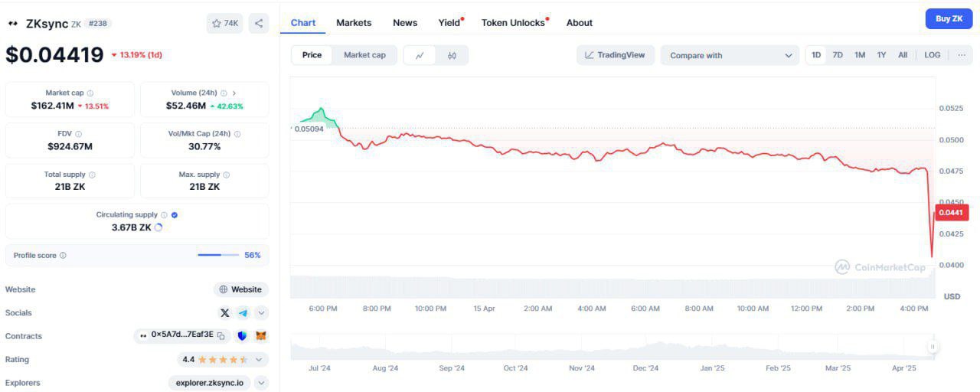Select the All time range
Image resolution: width=980 pixels, height=392 pixels.
click(903, 55)
